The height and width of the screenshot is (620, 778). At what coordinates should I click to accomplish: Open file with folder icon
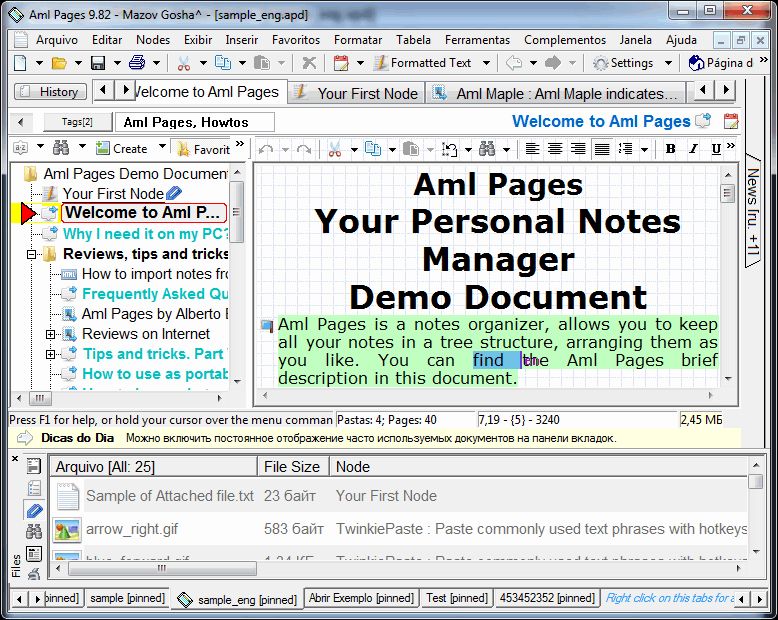click(59, 63)
